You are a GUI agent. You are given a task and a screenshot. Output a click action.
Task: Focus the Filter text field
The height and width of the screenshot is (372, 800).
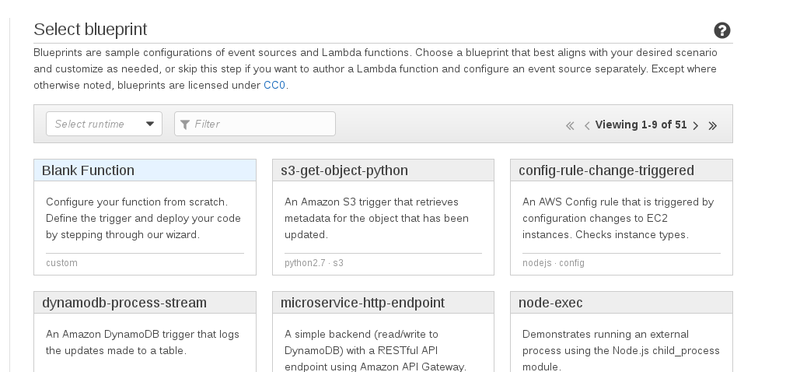tap(255, 124)
